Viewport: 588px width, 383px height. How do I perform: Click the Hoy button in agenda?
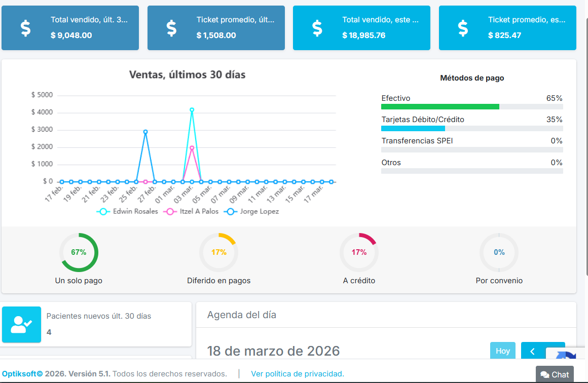tap(502, 351)
